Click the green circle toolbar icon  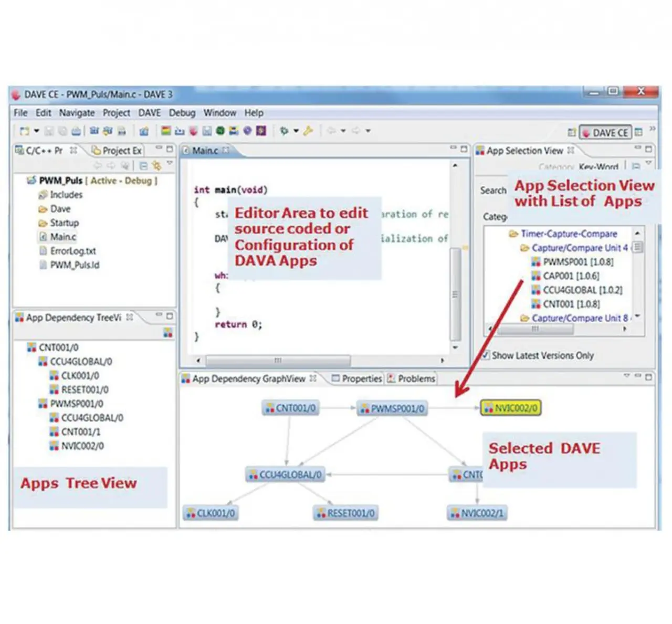click(x=220, y=131)
